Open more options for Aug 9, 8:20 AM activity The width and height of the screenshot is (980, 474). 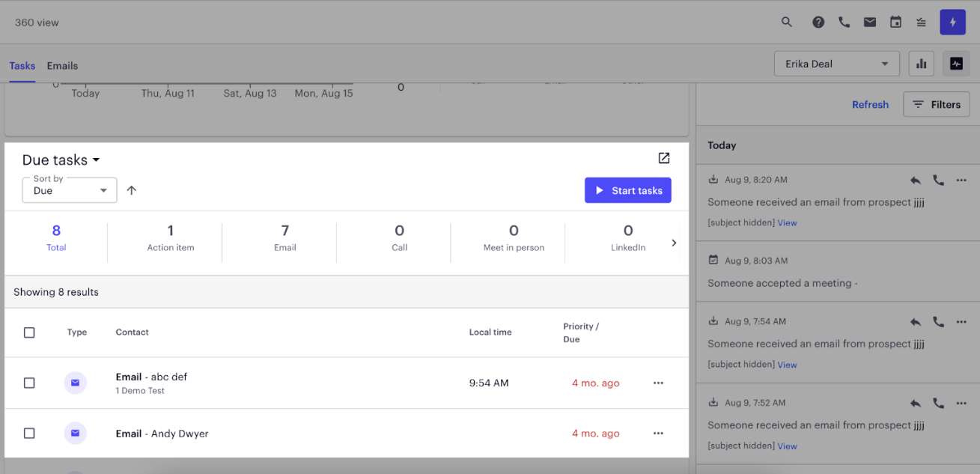[x=962, y=180]
